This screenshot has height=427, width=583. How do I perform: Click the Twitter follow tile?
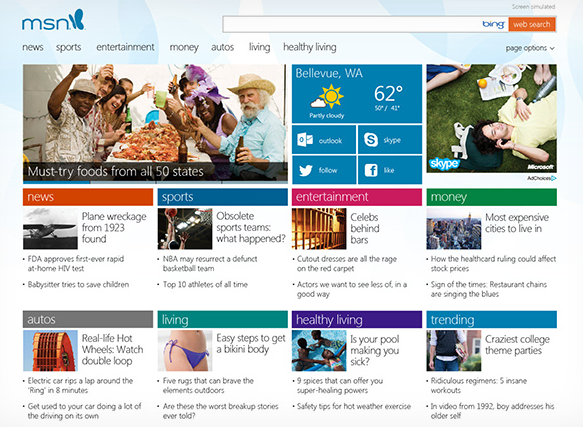tap(324, 170)
